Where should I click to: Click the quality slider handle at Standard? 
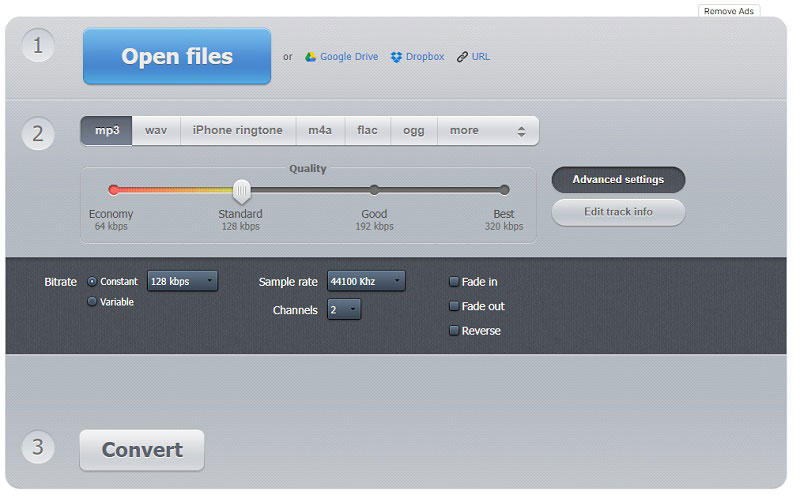[242, 191]
